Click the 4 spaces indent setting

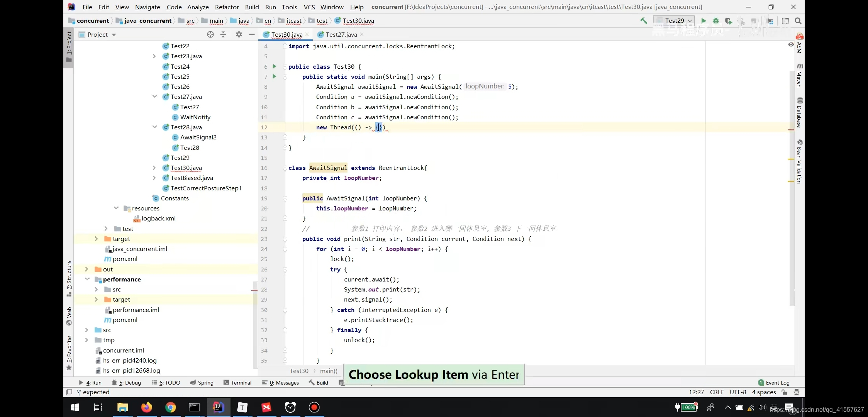click(x=764, y=392)
